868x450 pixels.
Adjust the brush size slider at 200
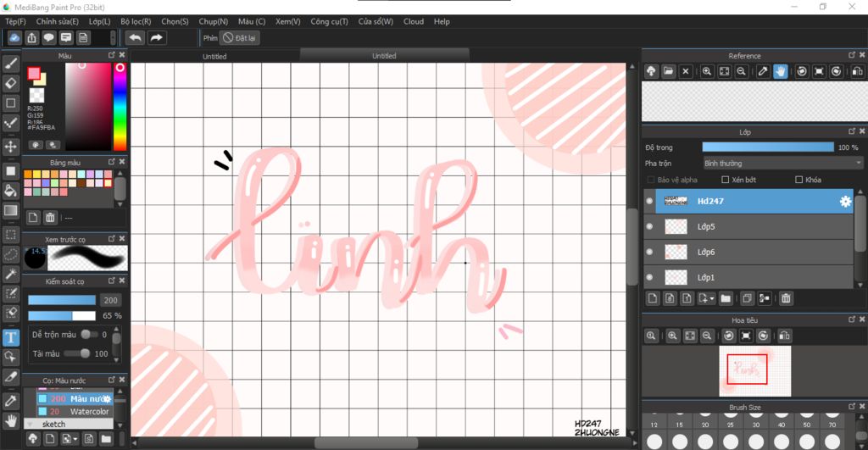coord(61,300)
